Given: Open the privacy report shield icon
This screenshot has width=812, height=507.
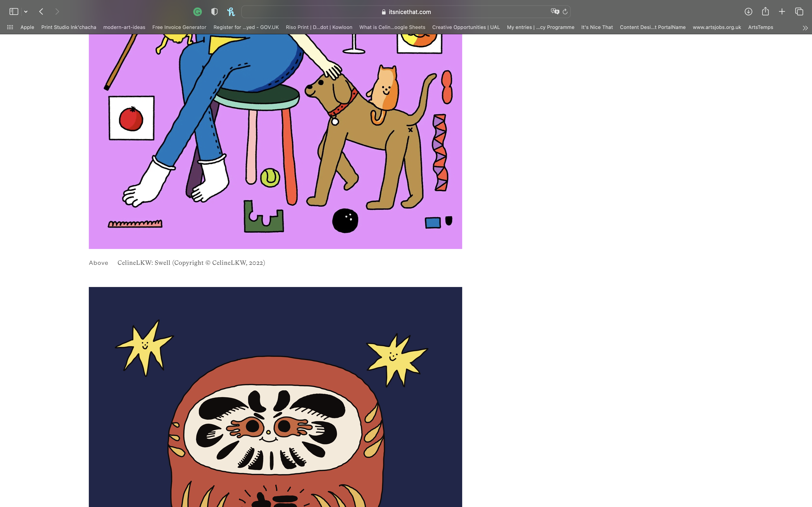Looking at the screenshot, I should [x=214, y=12].
